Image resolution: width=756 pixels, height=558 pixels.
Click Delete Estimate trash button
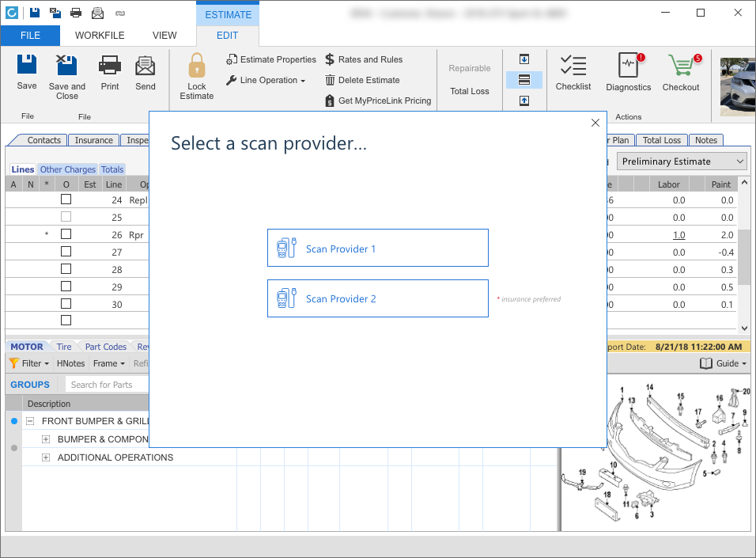point(362,80)
